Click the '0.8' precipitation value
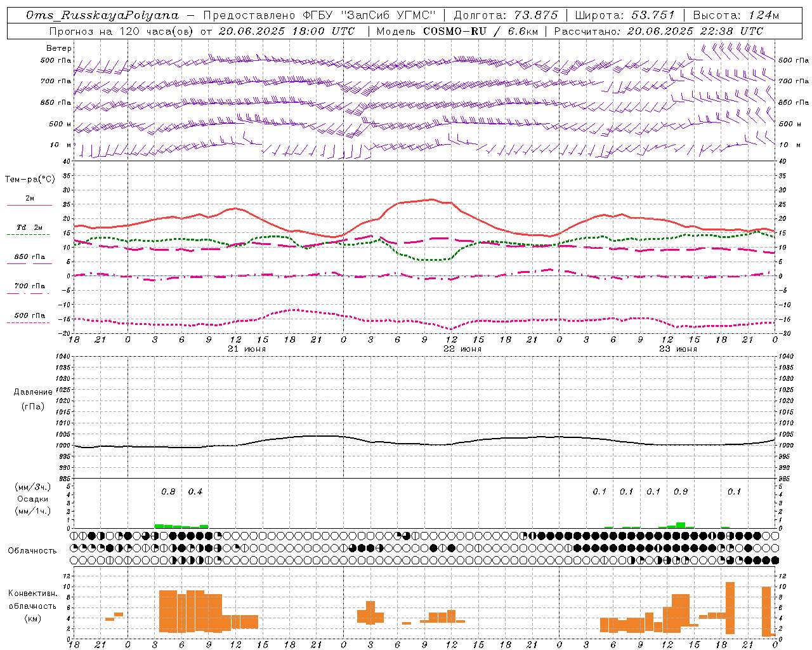The height and width of the screenshot is (650, 812). 168,492
